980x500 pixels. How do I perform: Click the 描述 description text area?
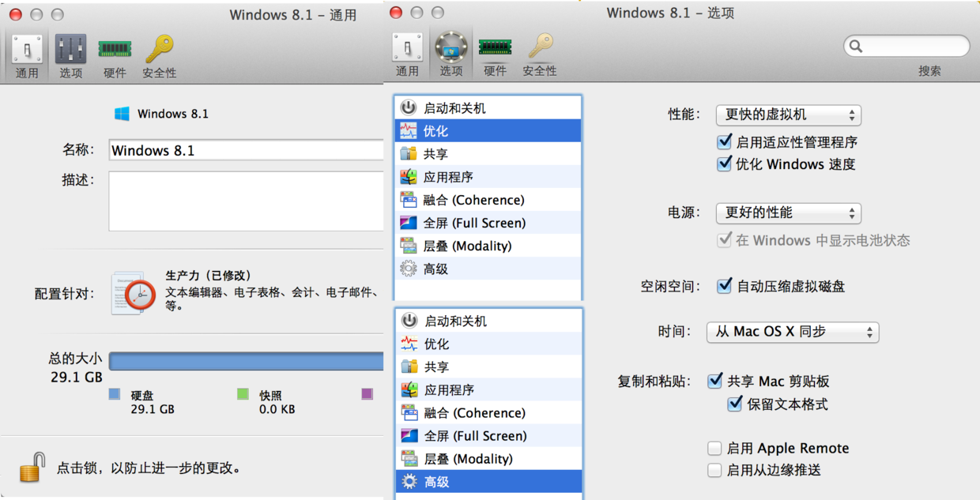(246, 201)
